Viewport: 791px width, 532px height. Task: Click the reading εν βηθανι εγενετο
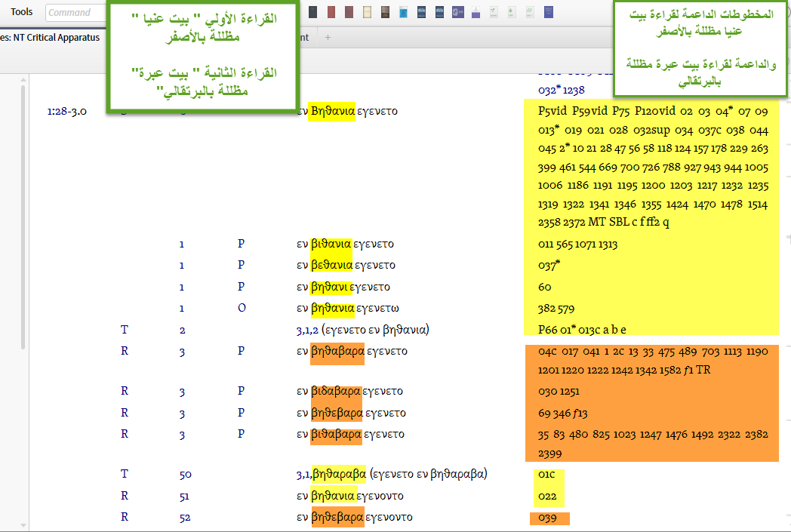[343, 287]
